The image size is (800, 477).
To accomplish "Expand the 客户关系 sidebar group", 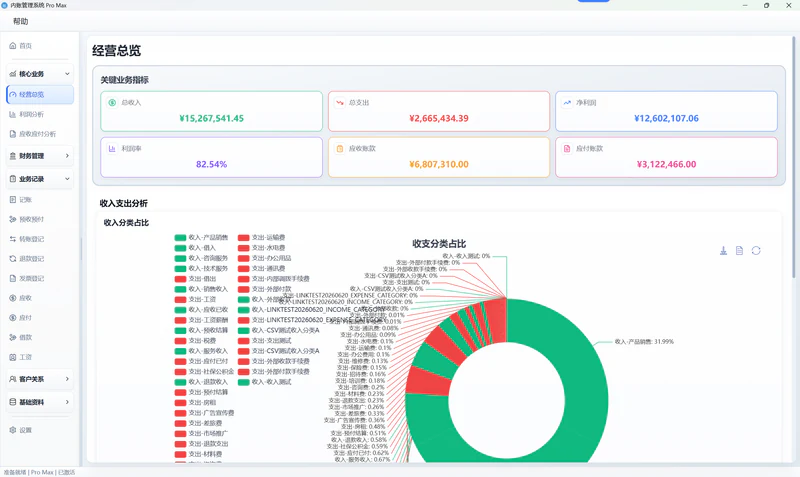I will tap(40, 379).
